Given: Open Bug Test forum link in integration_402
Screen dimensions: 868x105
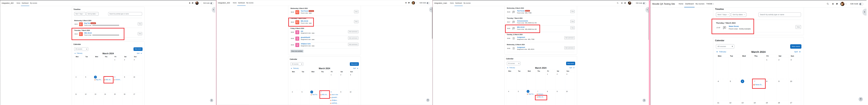Looking at the screenshot, I should (x=87, y=23).
